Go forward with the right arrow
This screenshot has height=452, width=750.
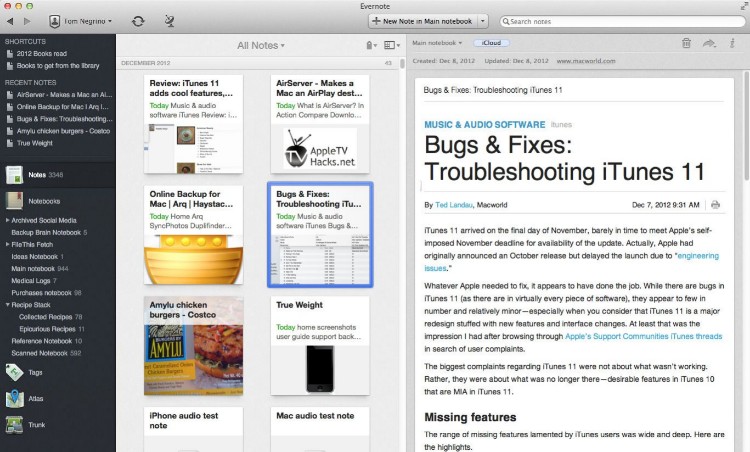click(27, 22)
